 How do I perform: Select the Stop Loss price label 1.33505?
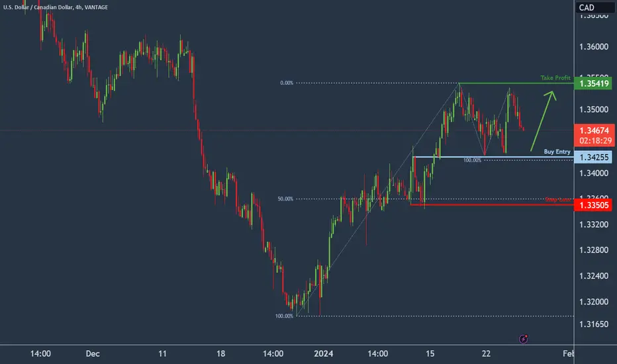(x=593, y=205)
